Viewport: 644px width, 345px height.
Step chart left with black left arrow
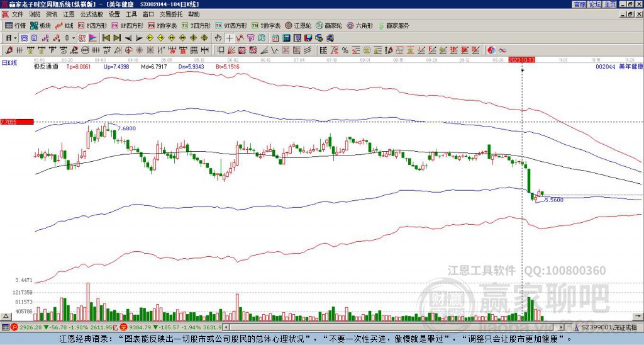[x=128, y=38]
